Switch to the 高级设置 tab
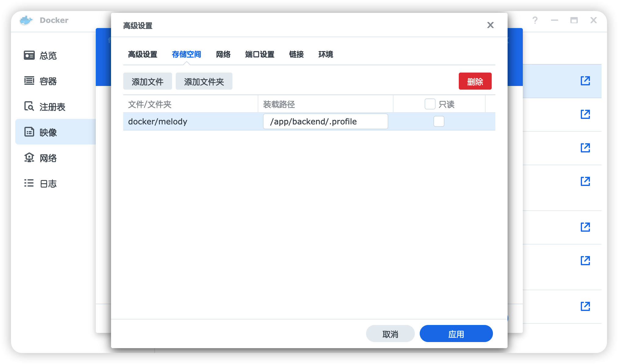 142,54
